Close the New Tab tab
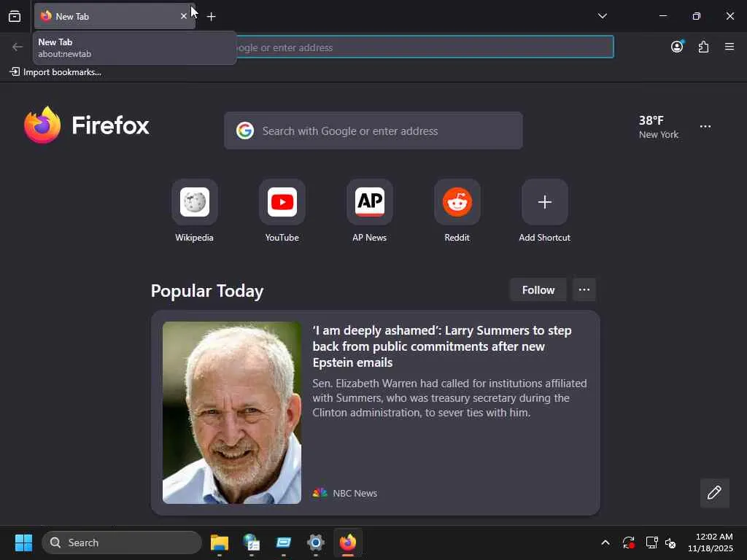The width and height of the screenshot is (747, 560). [x=183, y=16]
